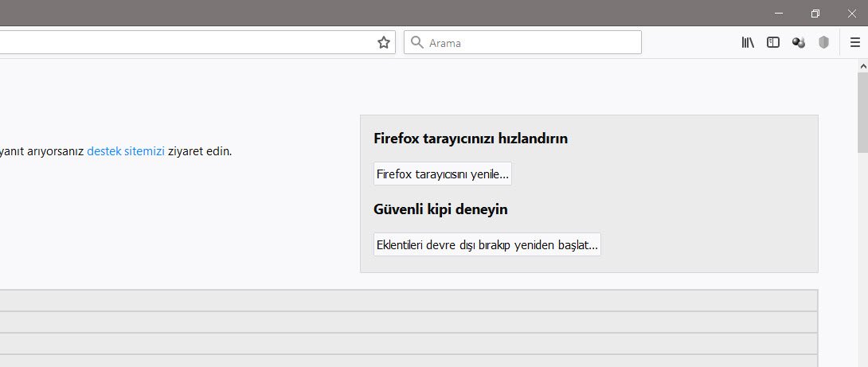Viewport: 868px width, 367px height.
Task: Select the Güvenli kipi deneyin heading
Action: [x=440, y=210]
